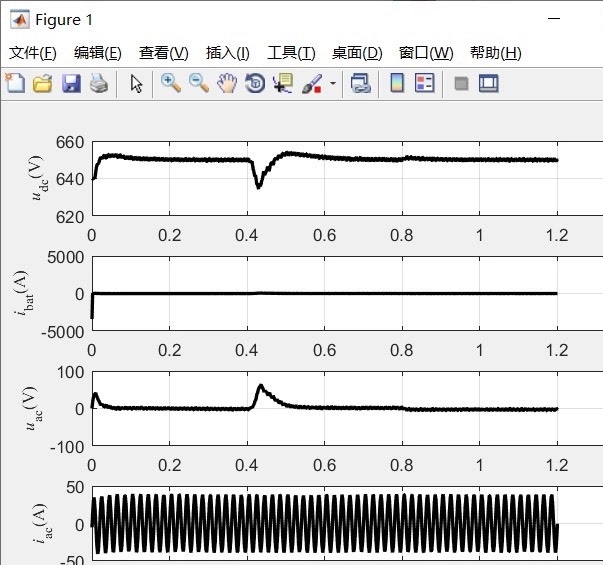
Task: Open the 工具(T) menu
Action: [x=291, y=53]
